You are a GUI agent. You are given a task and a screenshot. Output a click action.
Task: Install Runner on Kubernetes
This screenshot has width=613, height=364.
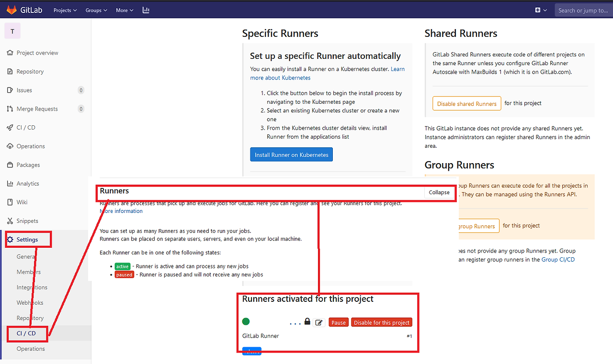(291, 154)
